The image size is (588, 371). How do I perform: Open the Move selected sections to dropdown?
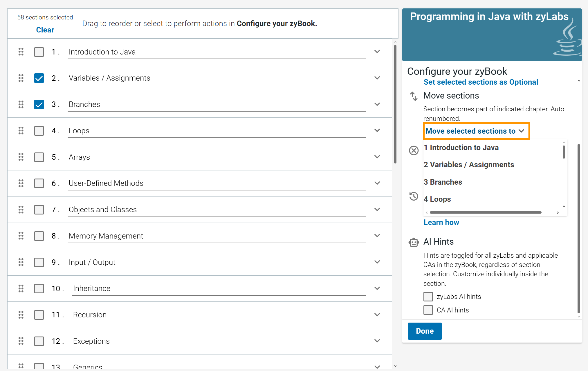tap(476, 131)
